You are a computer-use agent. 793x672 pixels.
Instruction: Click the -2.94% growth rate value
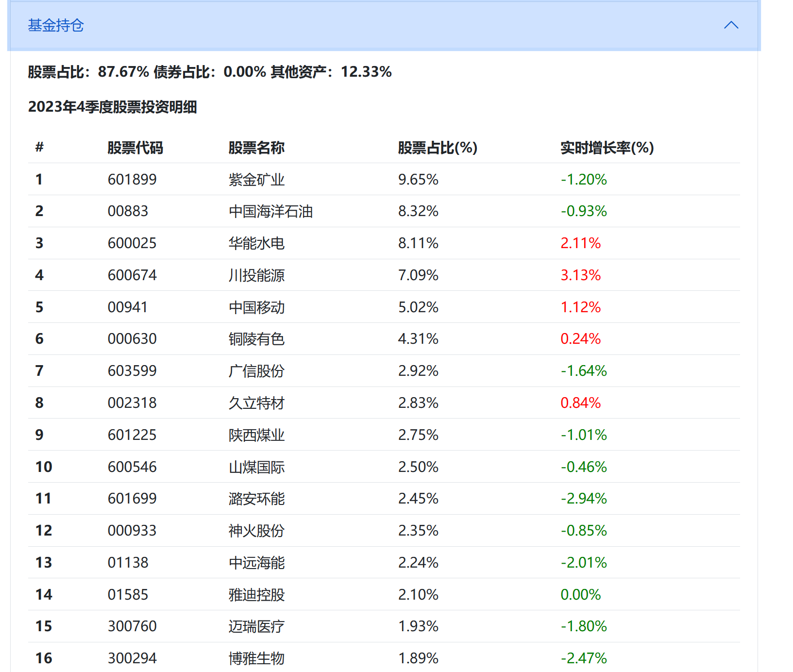[x=584, y=499]
